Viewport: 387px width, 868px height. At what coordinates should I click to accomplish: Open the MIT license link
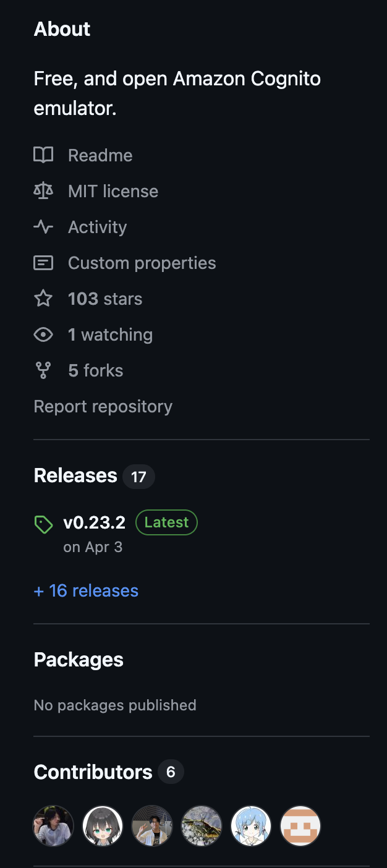point(113,191)
